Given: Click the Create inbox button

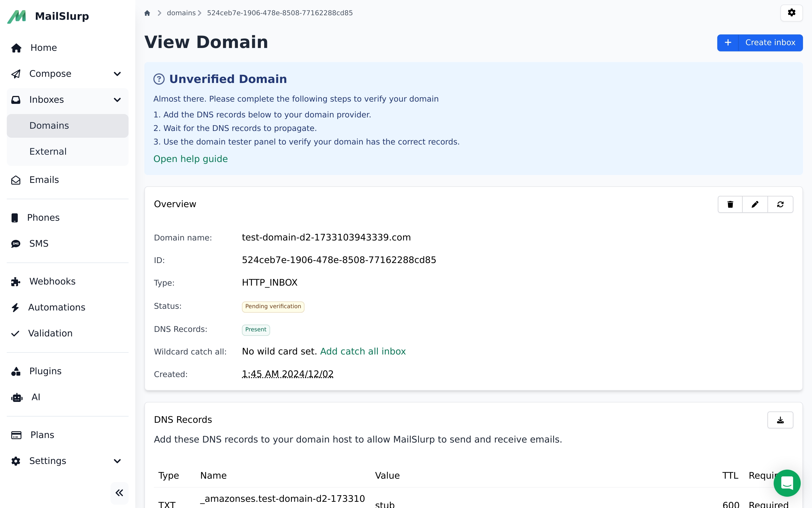Looking at the screenshot, I should click(x=760, y=43).
